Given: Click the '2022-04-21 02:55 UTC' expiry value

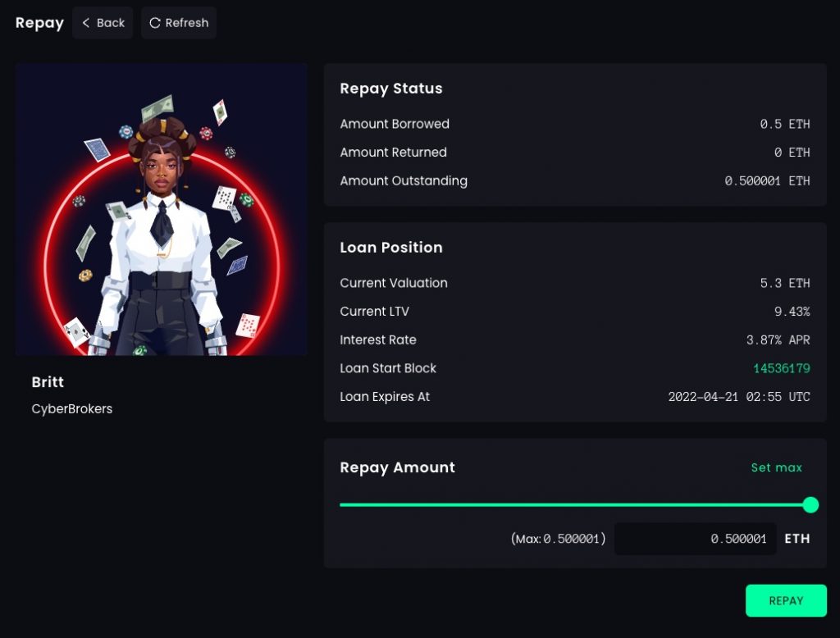Looking at the screenshot, I should (739, 397).
